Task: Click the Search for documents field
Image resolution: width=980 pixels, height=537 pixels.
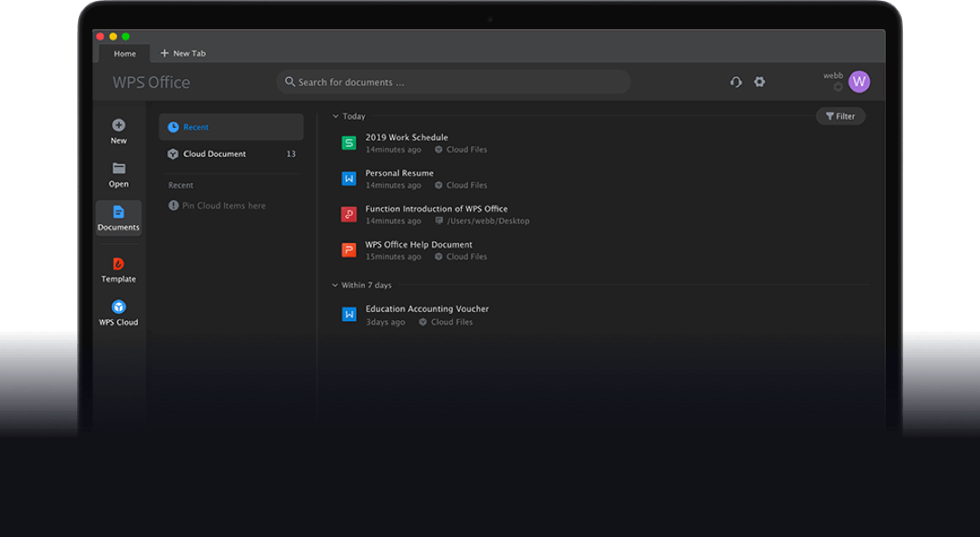Action: tap(454, 82)
